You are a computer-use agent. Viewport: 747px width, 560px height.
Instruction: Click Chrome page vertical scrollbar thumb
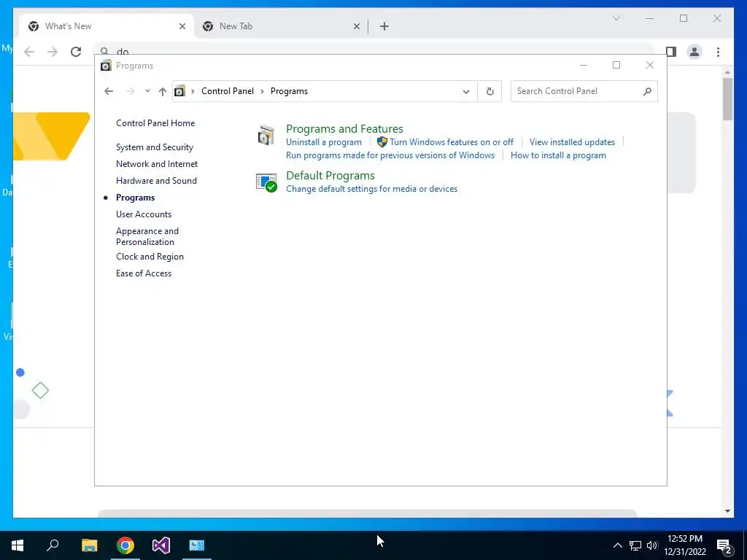tap(727, 99)
